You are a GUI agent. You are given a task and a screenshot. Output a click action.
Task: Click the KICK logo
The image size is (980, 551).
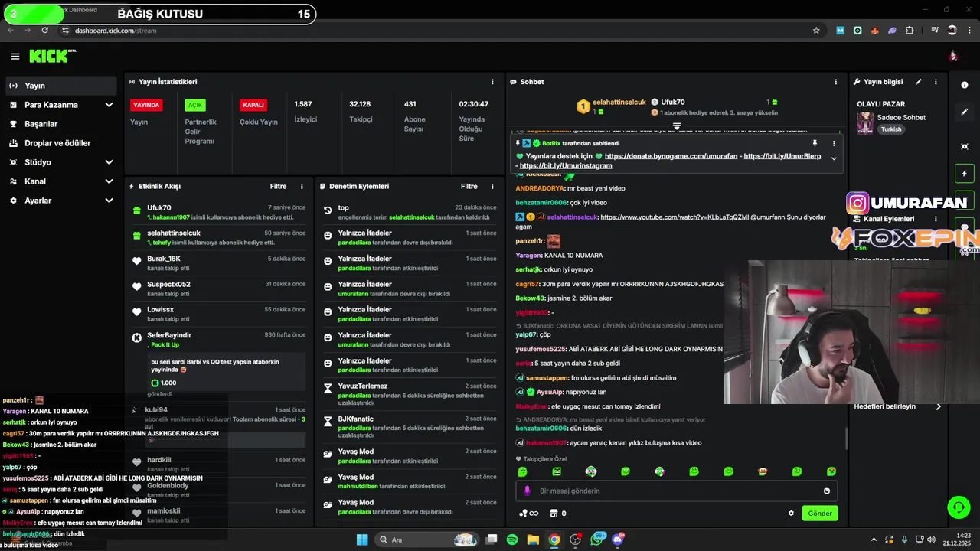(x=52, y=56)
